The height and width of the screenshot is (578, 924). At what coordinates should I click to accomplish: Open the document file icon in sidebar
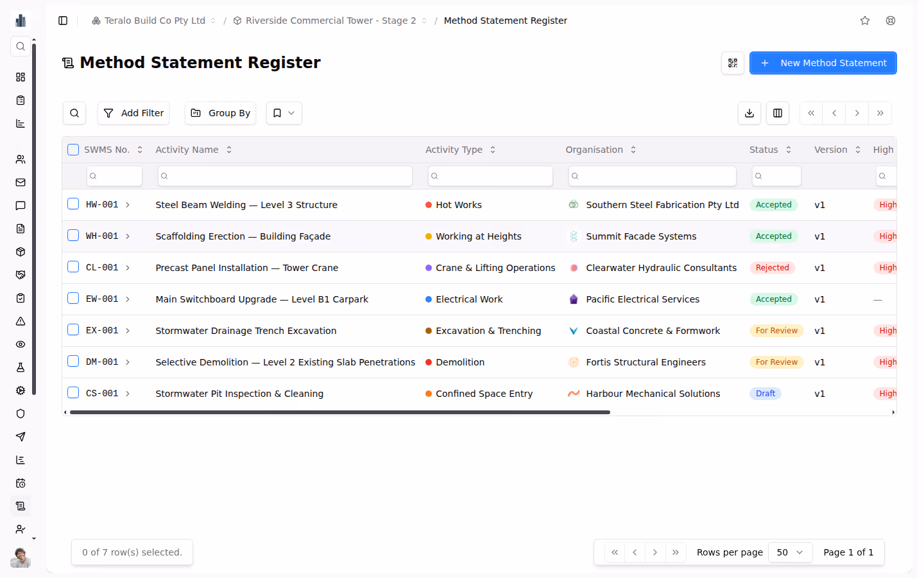[x=21, y=229]
